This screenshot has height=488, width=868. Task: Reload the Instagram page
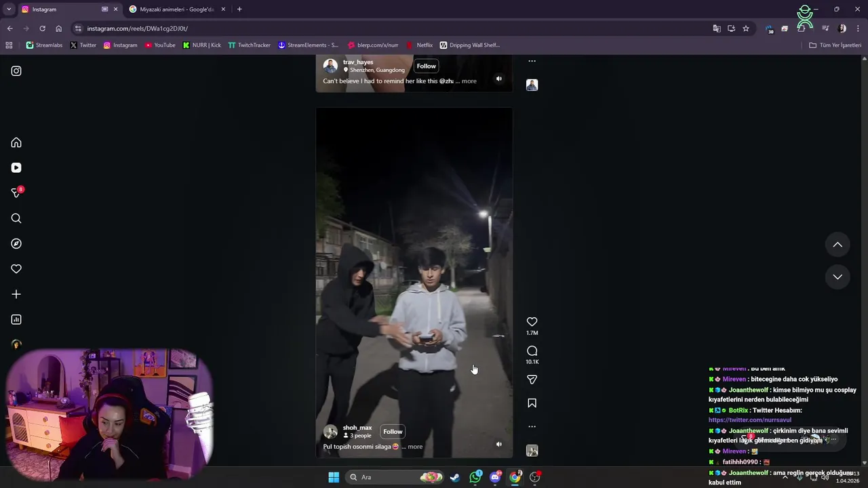[x=42, y=28]
